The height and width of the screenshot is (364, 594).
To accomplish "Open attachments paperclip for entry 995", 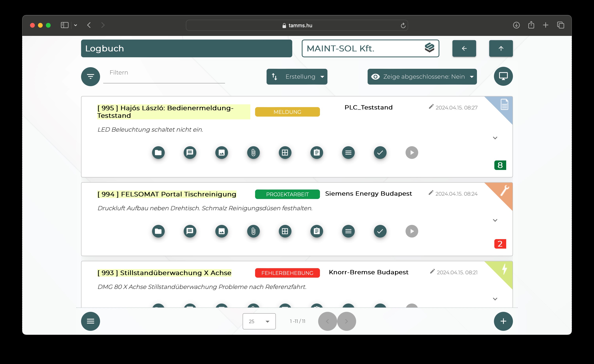I will click(x=253, y=153).
